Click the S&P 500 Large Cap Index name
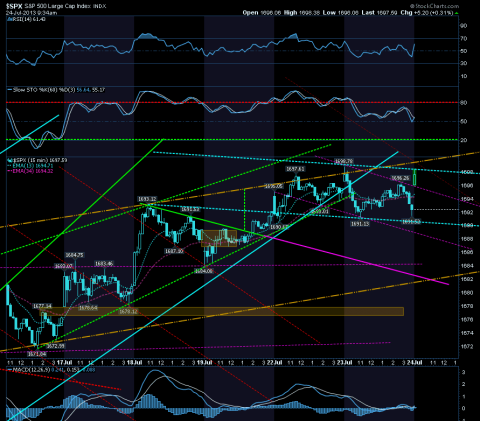This screenshot has height=421, width=480. tap(57, 6)
